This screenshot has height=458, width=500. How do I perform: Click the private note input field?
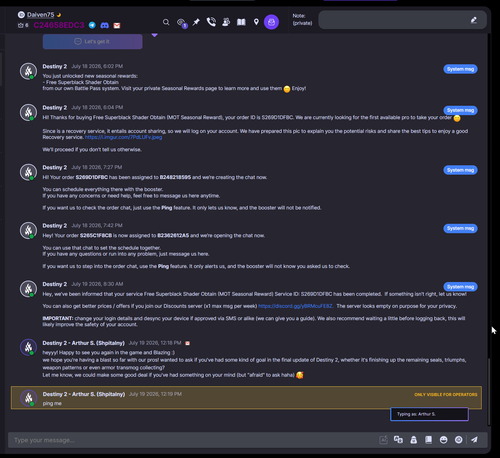[x=402, y=20]
